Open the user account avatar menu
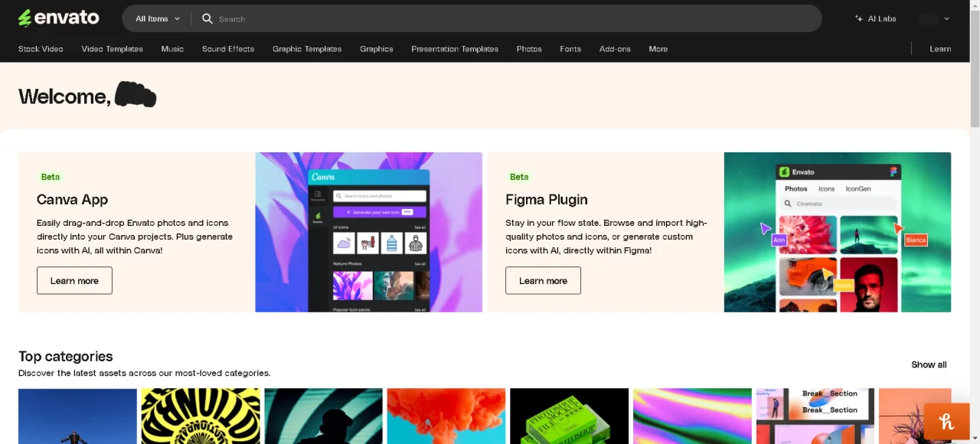Screen dimensions: 980x444 [934, 18]
